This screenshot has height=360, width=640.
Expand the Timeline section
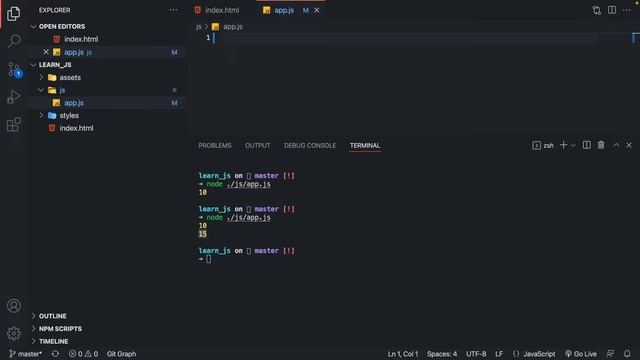(x=53, y=341)
